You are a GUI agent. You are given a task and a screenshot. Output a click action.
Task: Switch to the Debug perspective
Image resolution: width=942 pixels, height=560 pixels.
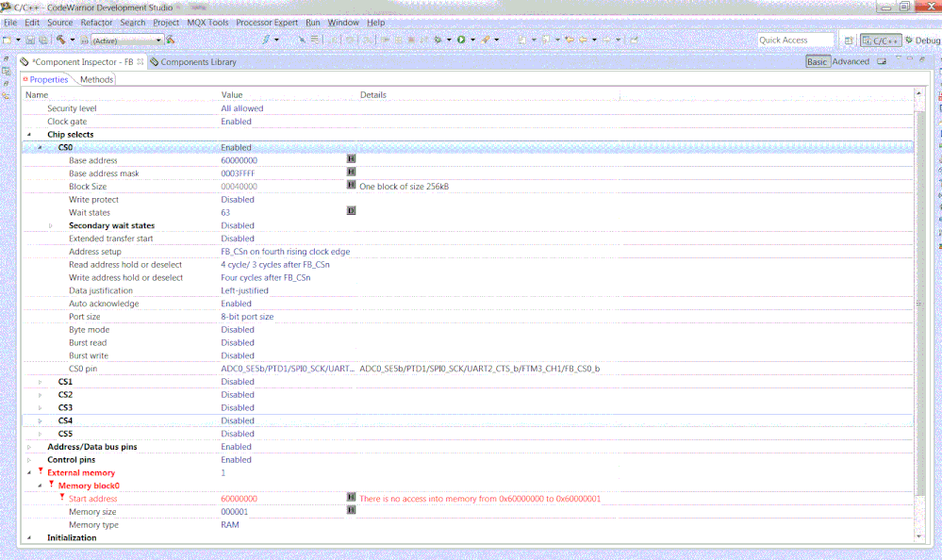pos(923,41)
